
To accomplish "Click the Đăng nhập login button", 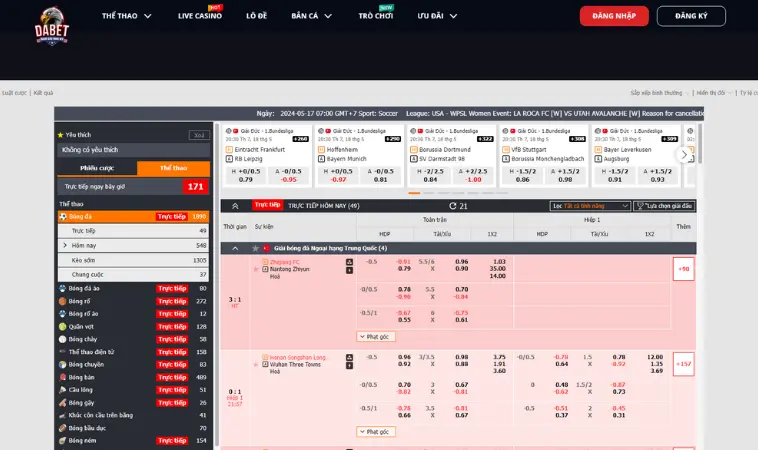I will click(x=613, y=16).
